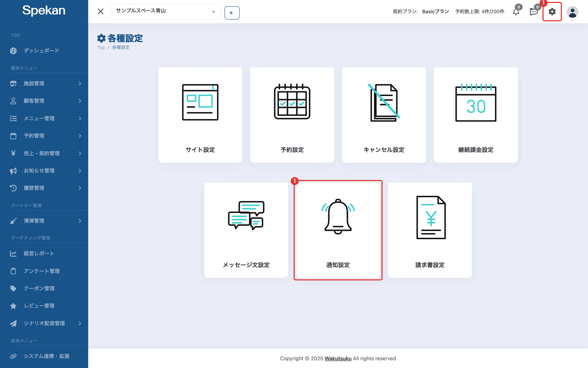This screenshot has height=368, width=588.
Task: Go to ダッシュボード in sidebar
Action: click(x=44, y=51)
